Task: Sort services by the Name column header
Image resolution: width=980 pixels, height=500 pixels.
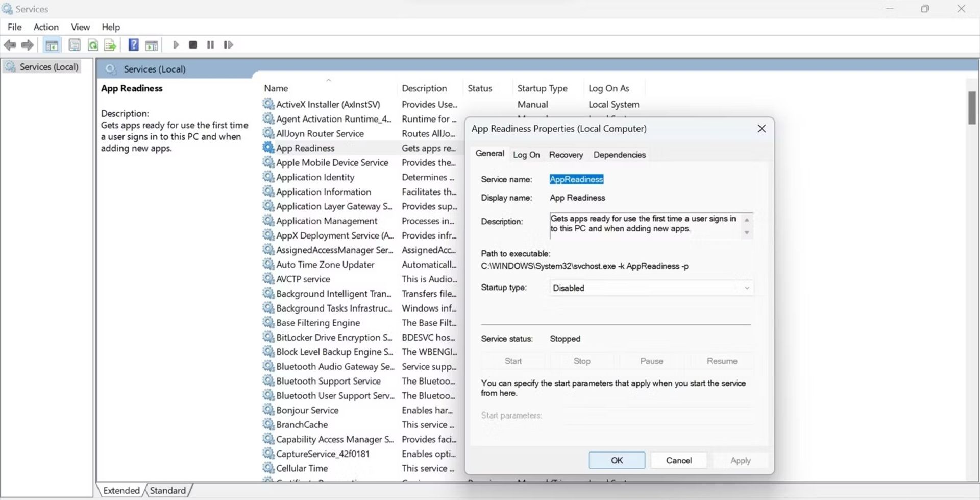Action: coord(276,88)
